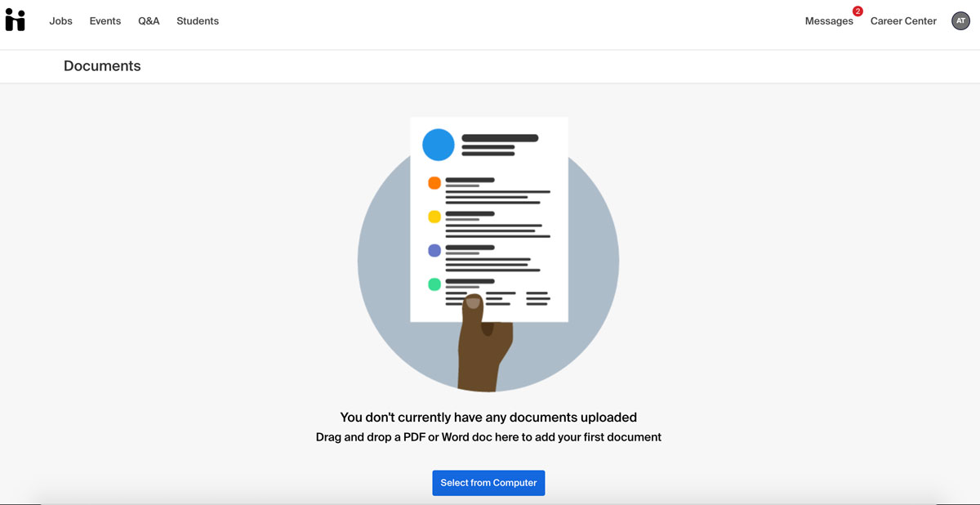The height and width of the screenshot is (505, 980).
Task: Click the empty documents message text
Action: tap(488, 417)
